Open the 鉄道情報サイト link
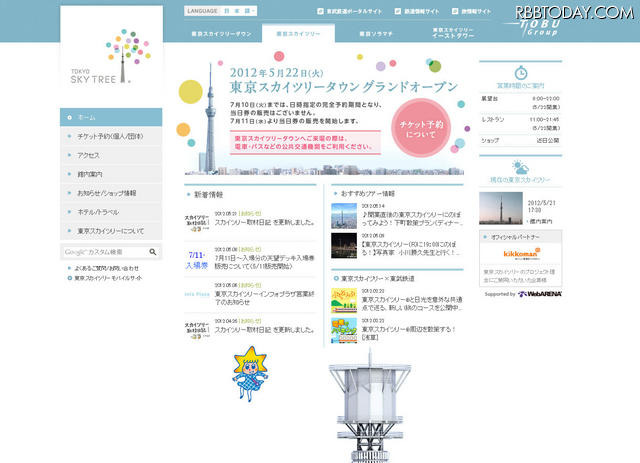The height and width of the screenshot is (463, 640). [422, 11]
